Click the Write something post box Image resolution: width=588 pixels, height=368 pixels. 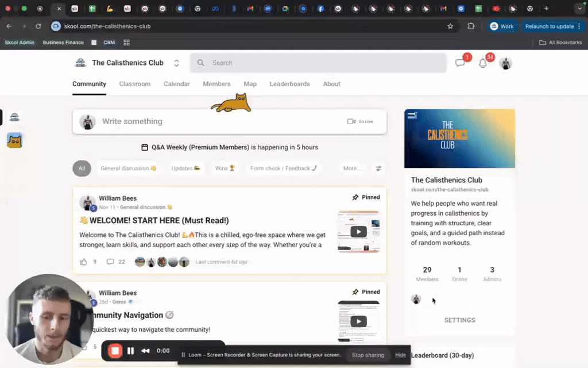(230, 121)
